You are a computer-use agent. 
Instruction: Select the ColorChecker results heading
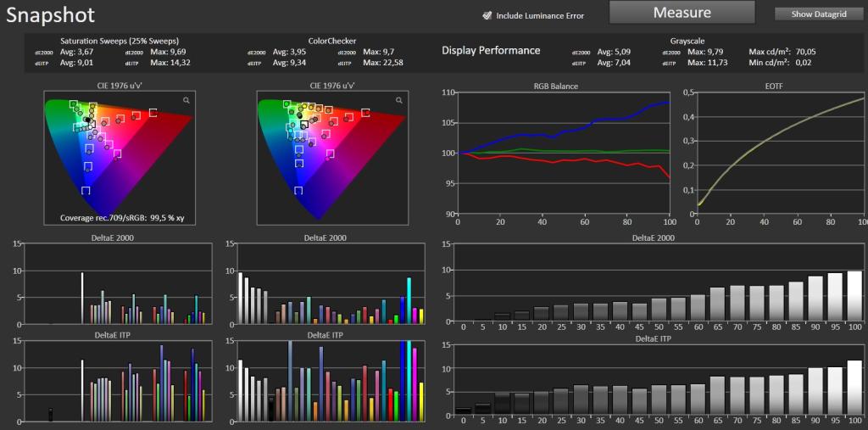tap(332, 41)
